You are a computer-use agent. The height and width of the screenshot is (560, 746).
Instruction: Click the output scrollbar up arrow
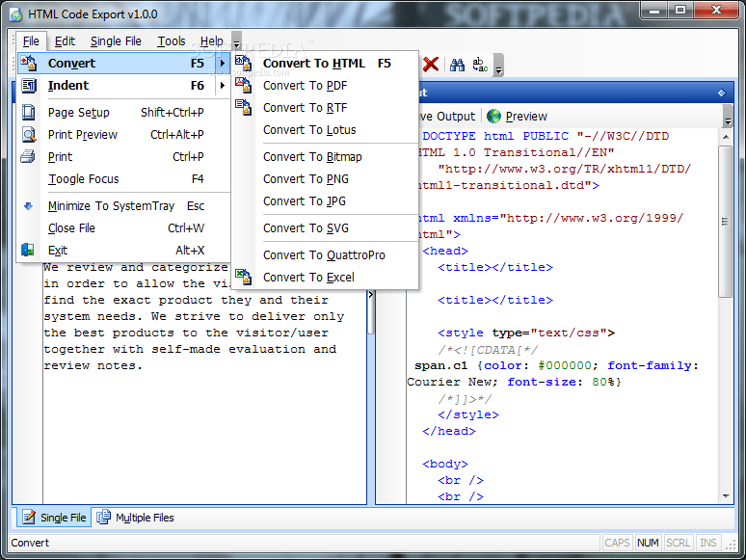(726, 137)
